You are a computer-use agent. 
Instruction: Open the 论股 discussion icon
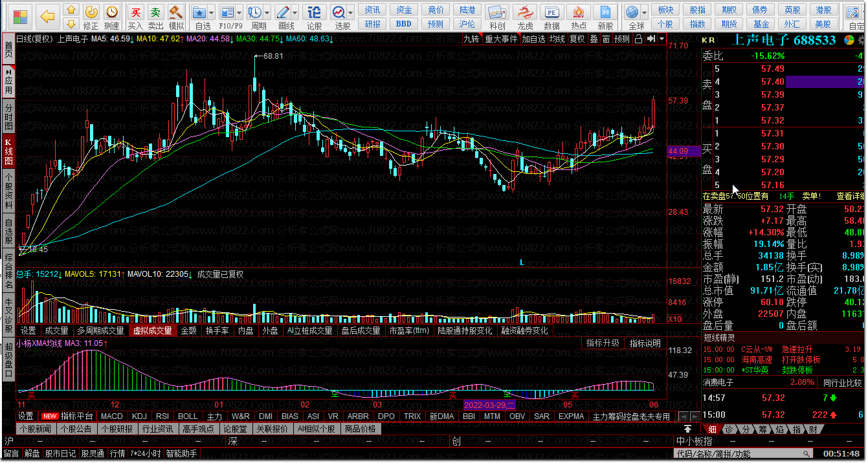point(314,12)
